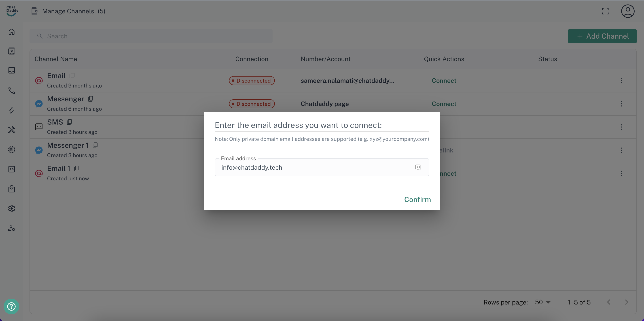The height and width of the screenshot is (321, 644).
Task: Open the help button at bottom left
Action: pyautogui.click(x=11, y=306)
